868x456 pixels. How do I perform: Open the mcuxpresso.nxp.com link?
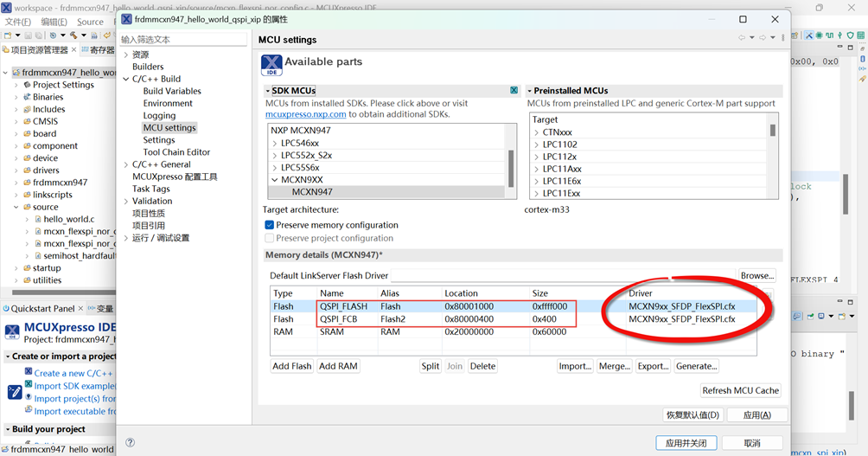pos(305,114)
